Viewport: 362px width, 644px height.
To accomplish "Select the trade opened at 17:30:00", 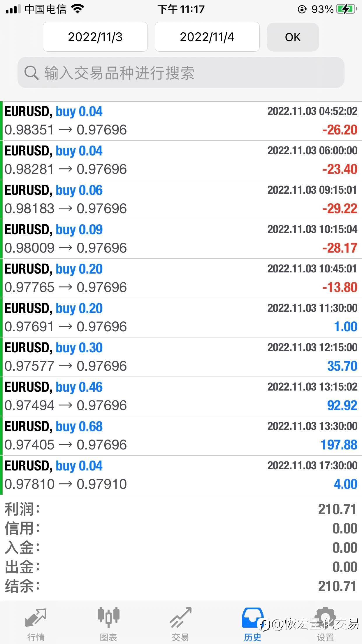I will pos(181,475).
